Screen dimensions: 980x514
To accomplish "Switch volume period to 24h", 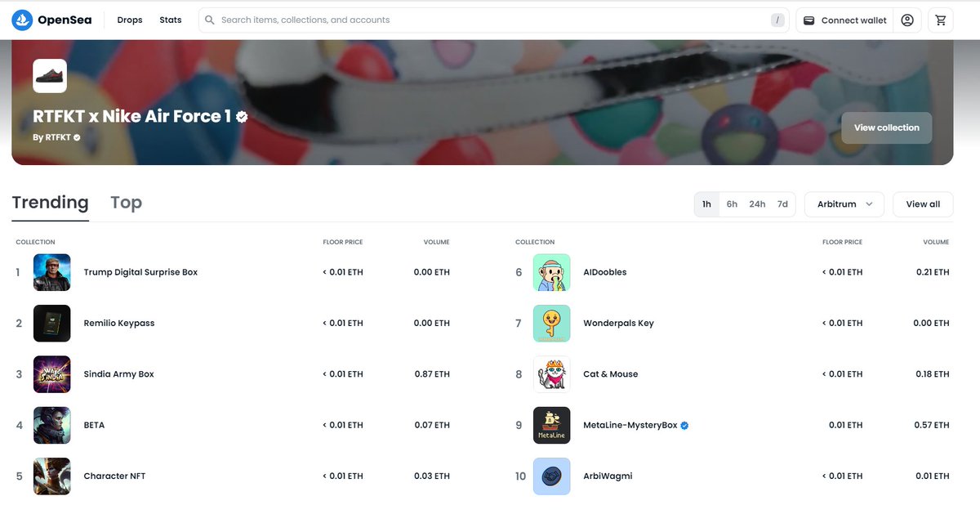I will (x=757, y=203).
